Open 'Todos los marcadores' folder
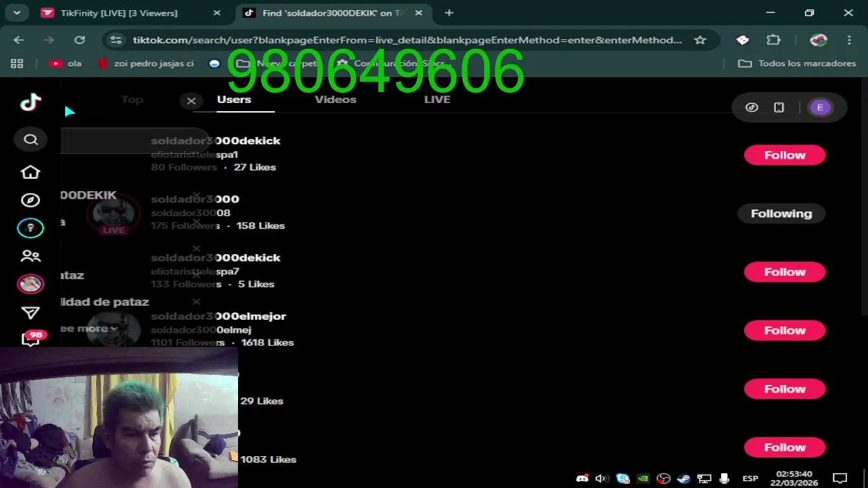The image size is (868, 488). 797,63
